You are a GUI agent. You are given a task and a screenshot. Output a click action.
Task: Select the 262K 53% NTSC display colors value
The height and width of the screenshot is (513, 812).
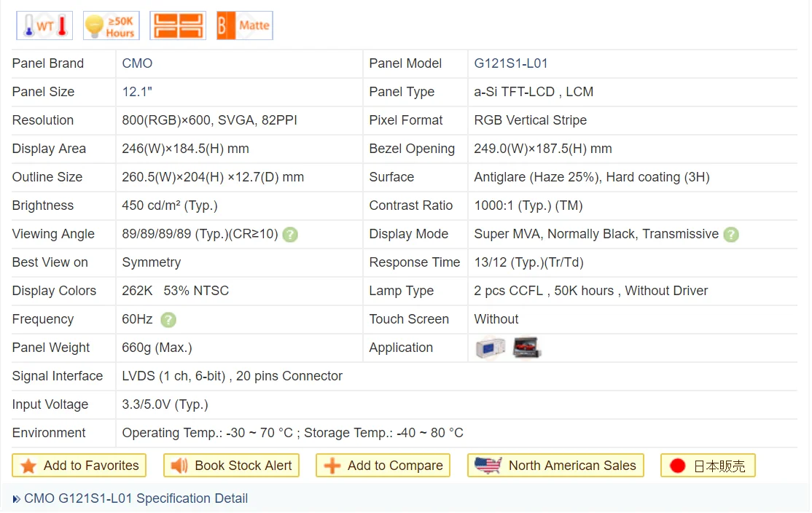click(175, 291)
